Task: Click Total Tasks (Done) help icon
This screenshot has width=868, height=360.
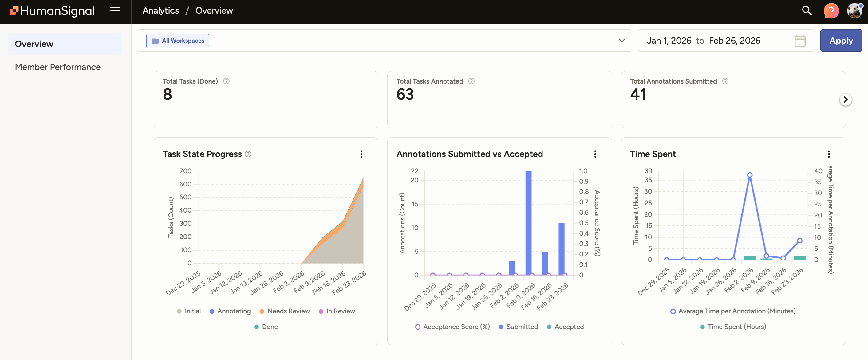Action: pyautogui.click(x=227, y=81)
